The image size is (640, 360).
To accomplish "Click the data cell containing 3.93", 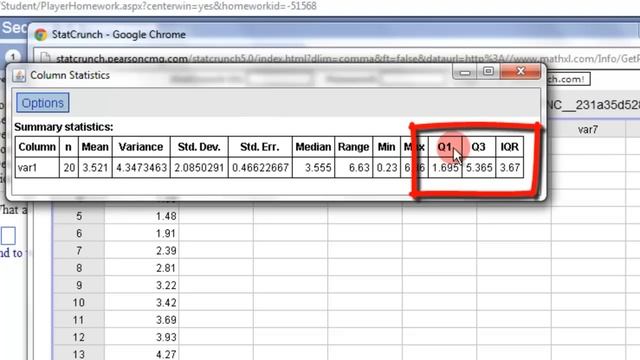I will (142, 337).
